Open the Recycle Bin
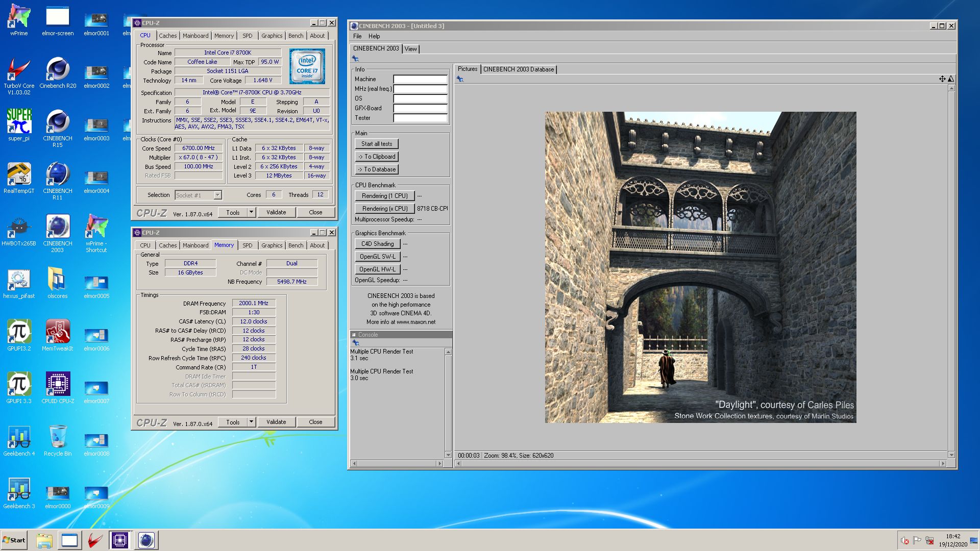 coord(58,441)
